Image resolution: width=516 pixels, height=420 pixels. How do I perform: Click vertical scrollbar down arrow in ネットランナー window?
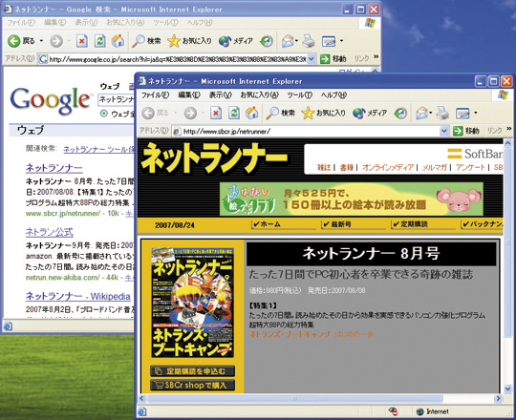point(507,388)
